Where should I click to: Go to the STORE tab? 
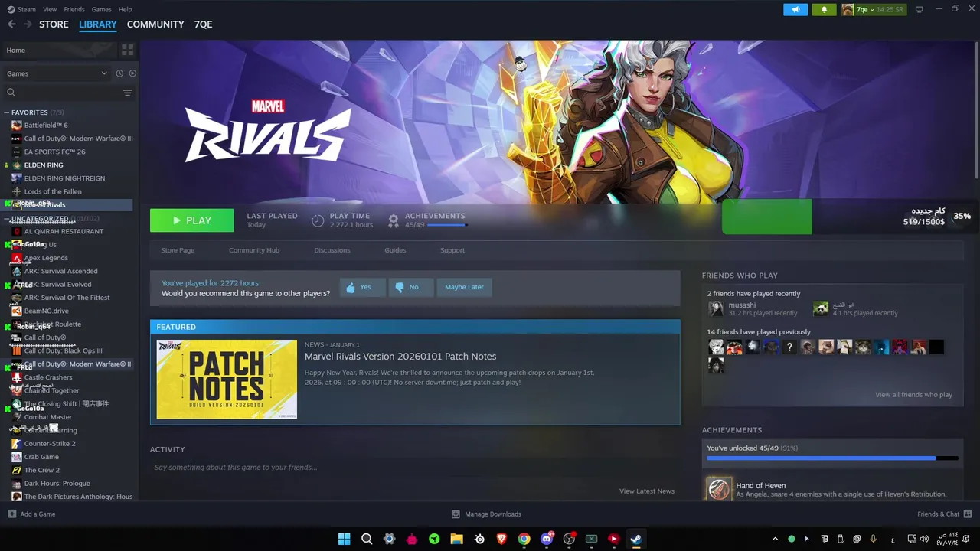(x=54, y=24)
